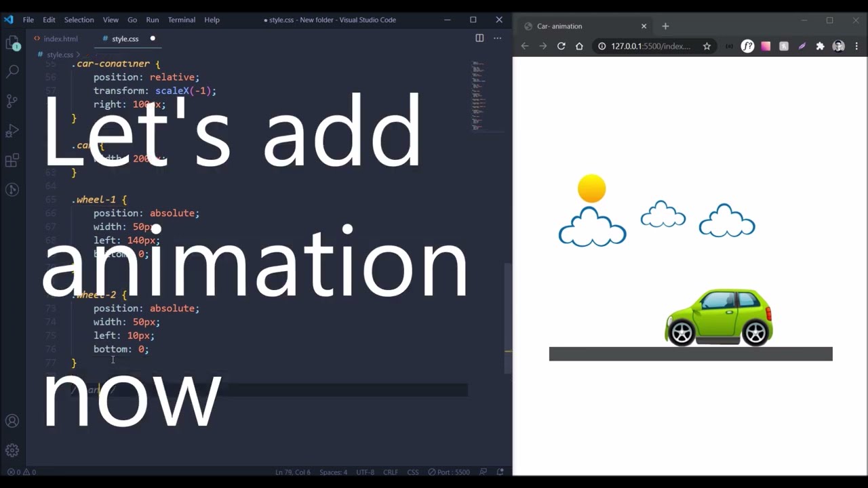The width and height of the screenshot is (868, 488).
Task: Close the Car- animation browser tab
Action: pos(644,26)
